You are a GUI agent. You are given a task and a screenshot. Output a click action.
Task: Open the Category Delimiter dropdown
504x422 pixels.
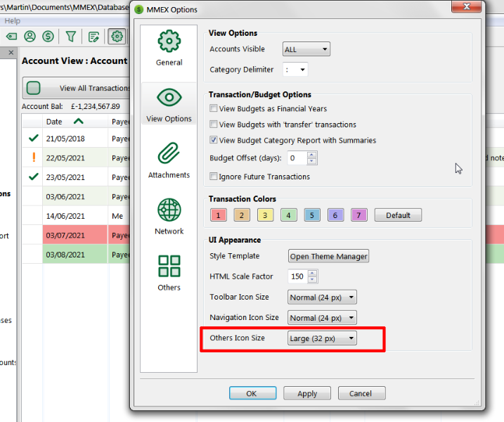[295, 70]
